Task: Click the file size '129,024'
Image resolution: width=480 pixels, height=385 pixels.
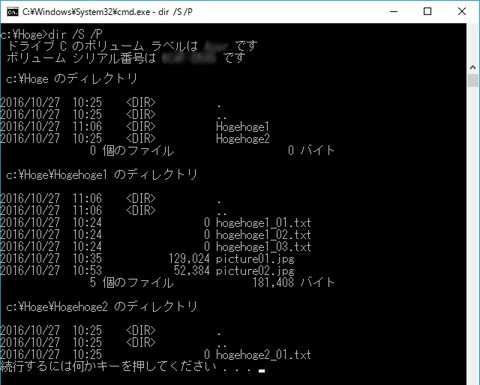Action: click(189, 259)
